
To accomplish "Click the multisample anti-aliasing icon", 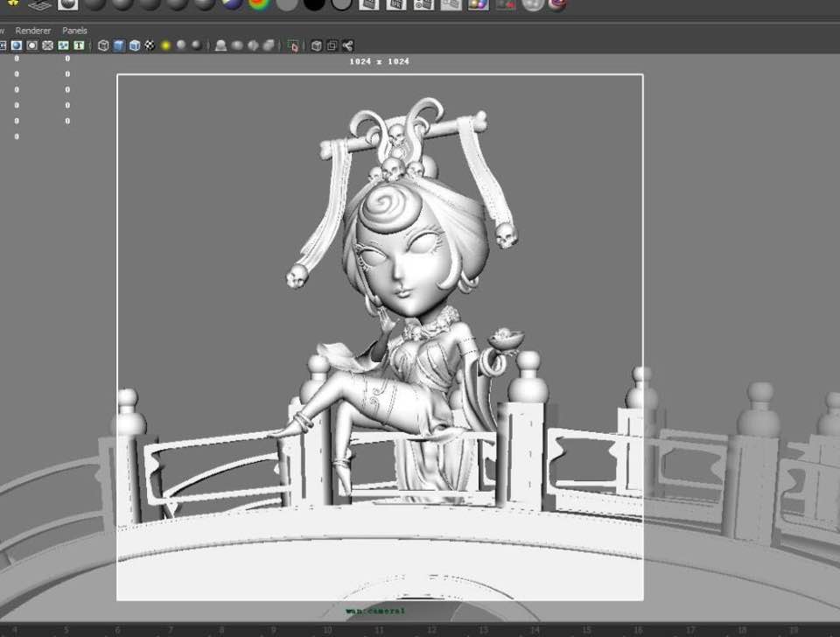I will (x=253, y=45).
